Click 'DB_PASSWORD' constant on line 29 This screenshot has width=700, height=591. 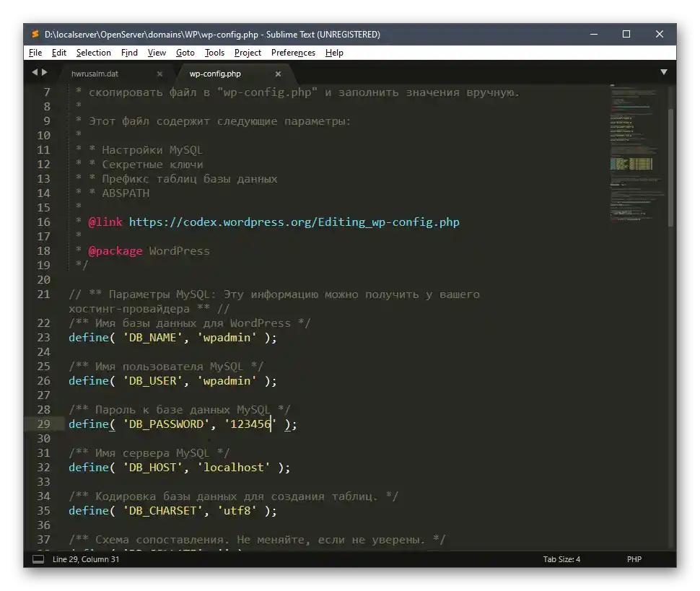pyautogui.click(x=166, y=424)
